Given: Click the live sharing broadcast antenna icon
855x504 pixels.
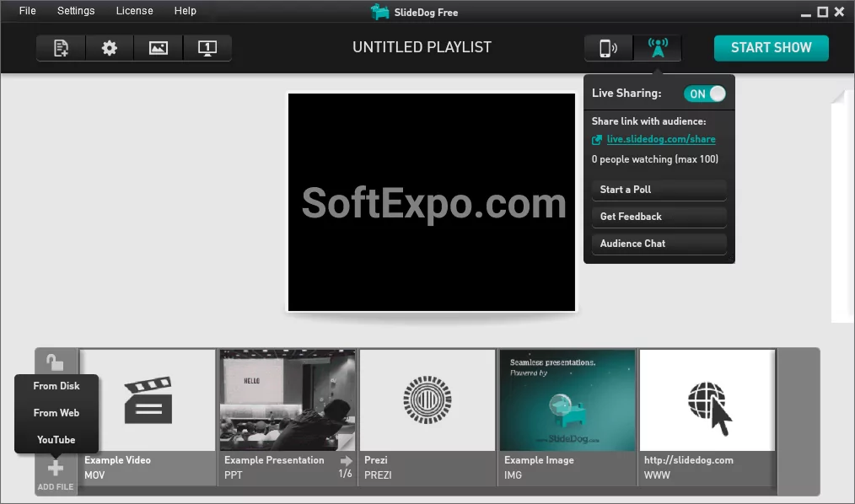Looking at the screenshot, I should point(658,48).
